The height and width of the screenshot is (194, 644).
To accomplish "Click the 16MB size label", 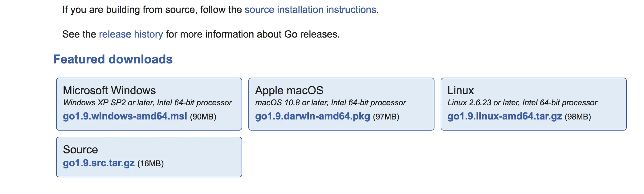I will tap(150, 164).
